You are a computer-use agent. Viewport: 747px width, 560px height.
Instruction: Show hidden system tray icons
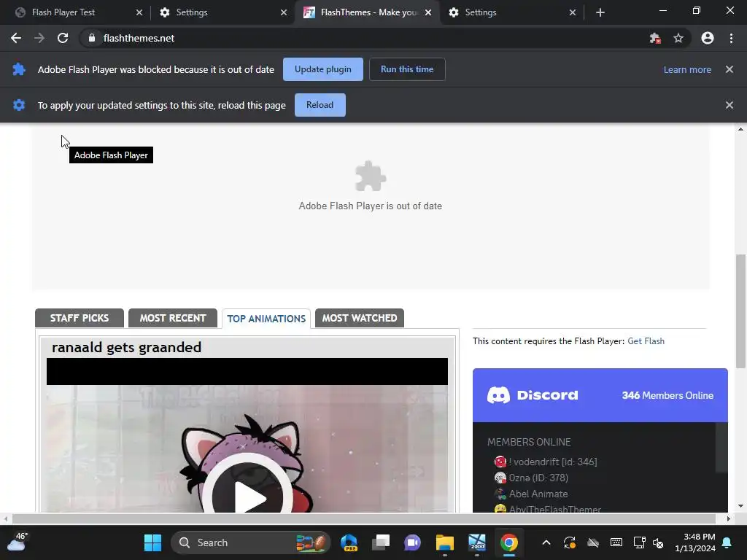pyautogui.click(x=546, y=542)
